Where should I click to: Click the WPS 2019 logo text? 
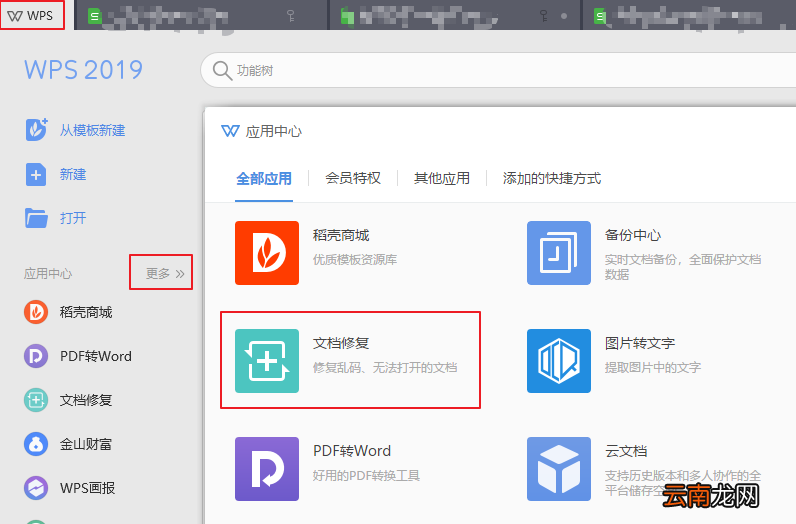(84, 70)
